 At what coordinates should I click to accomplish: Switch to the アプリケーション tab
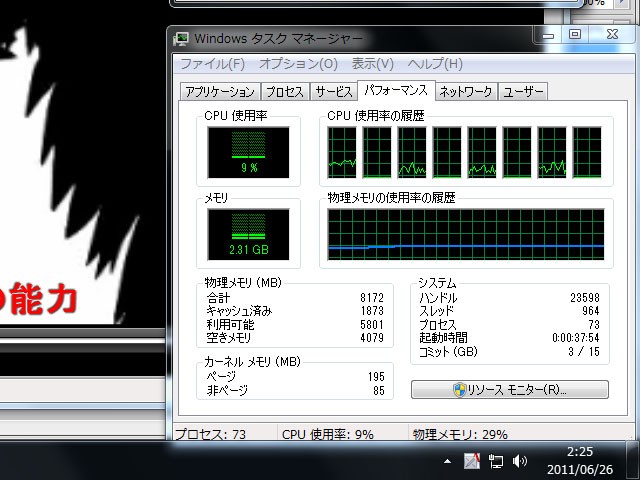(x=220, y=91)
